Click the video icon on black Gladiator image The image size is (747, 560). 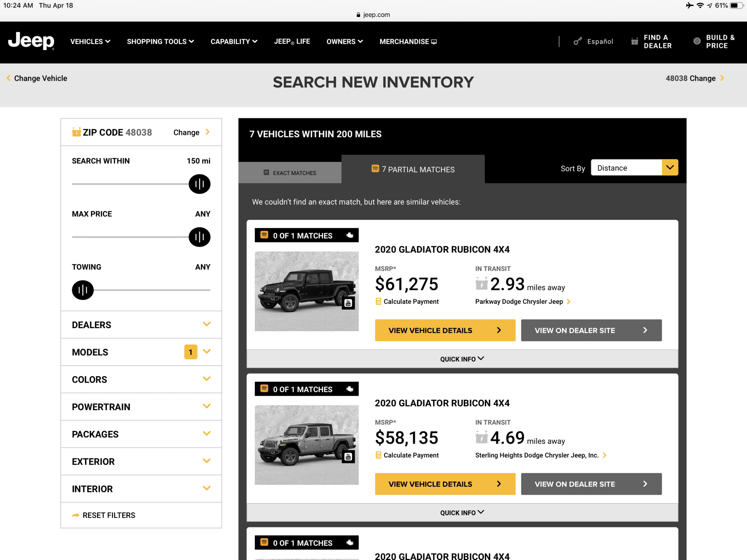click(348, 303)
